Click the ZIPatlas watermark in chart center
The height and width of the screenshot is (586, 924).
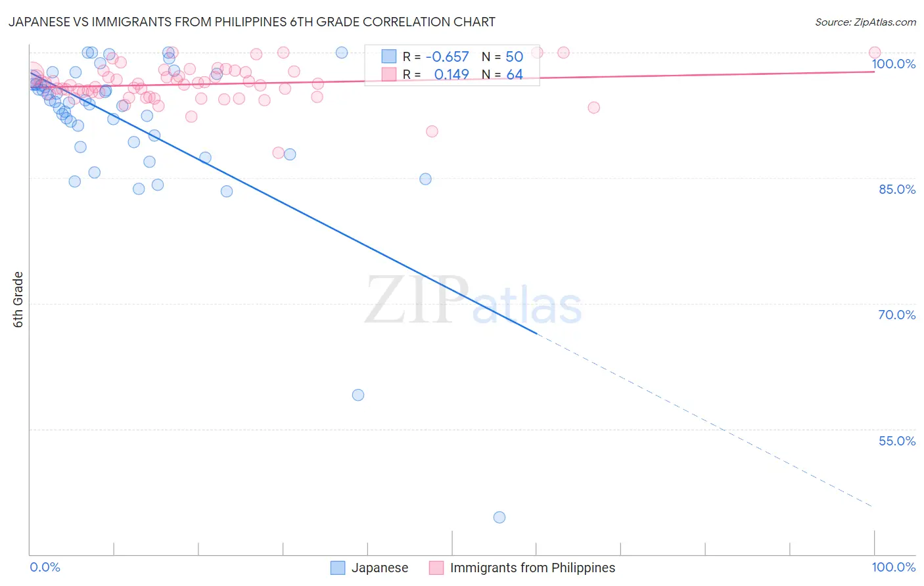pyautogui.click(x=473, y=301)
